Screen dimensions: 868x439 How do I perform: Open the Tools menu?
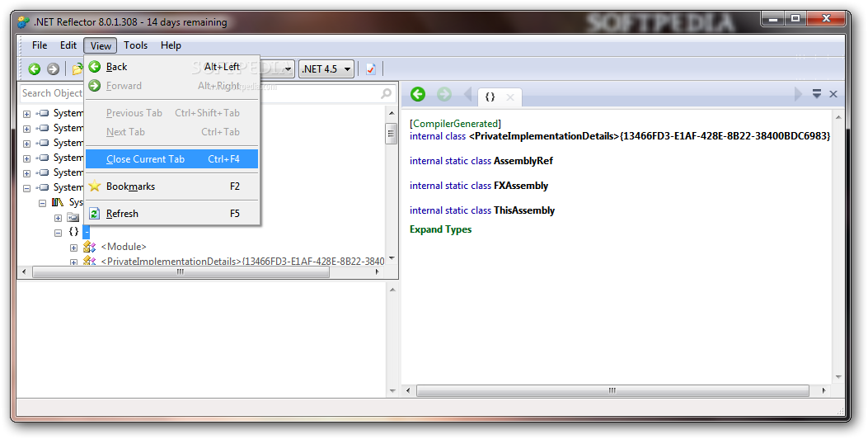tap(136, 45)
